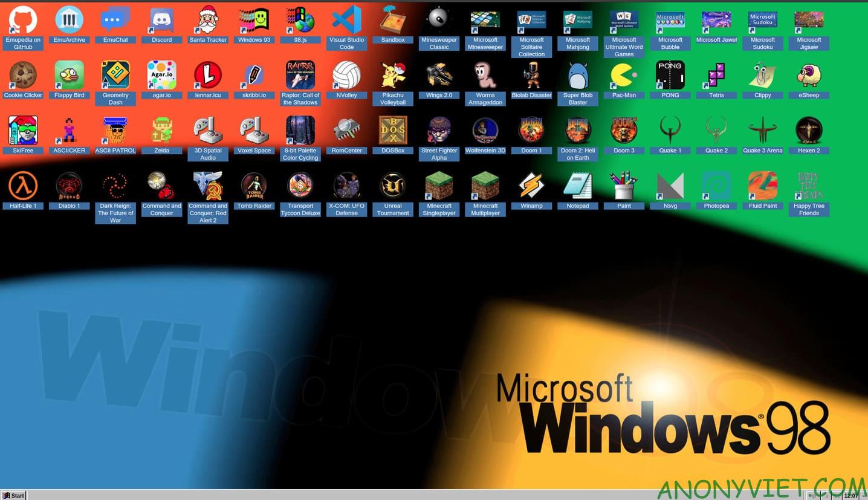Viewport: 868px width, 500px height.
Task: Launch ASCII PATROL icon
Action: 115,131
